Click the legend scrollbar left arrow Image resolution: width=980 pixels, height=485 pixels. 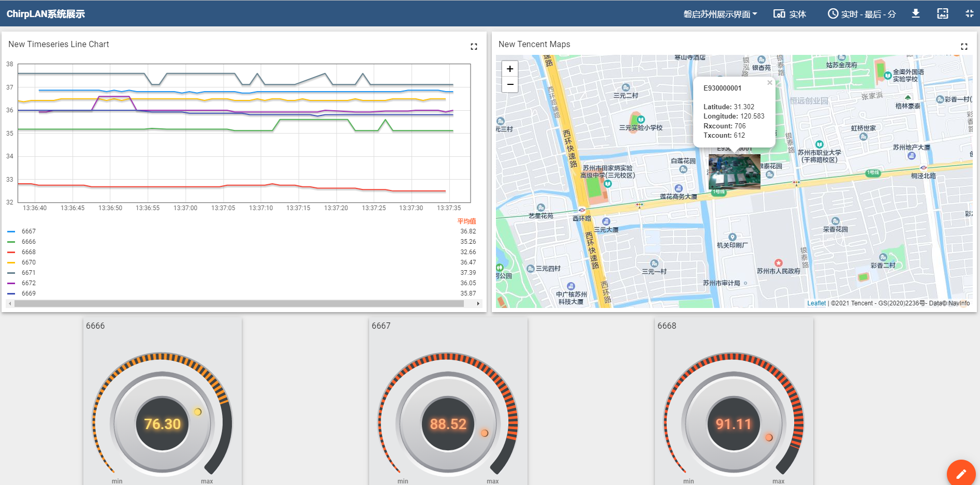coord(10,304)
